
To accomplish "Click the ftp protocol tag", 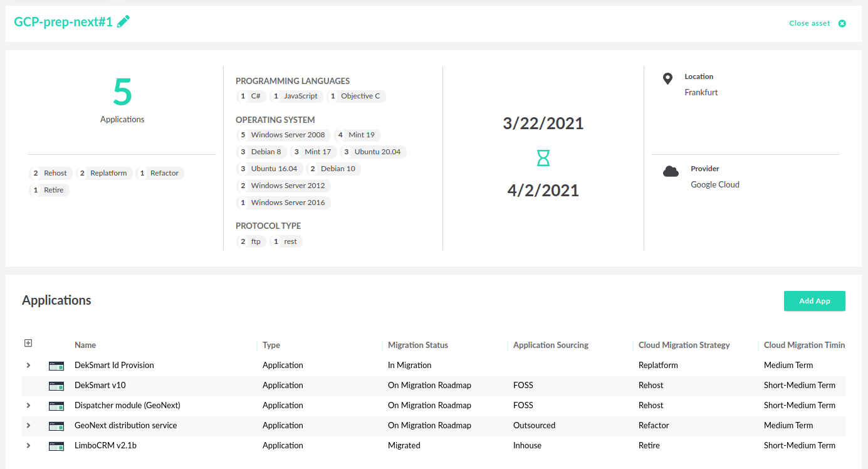I will tap(251, 241).
